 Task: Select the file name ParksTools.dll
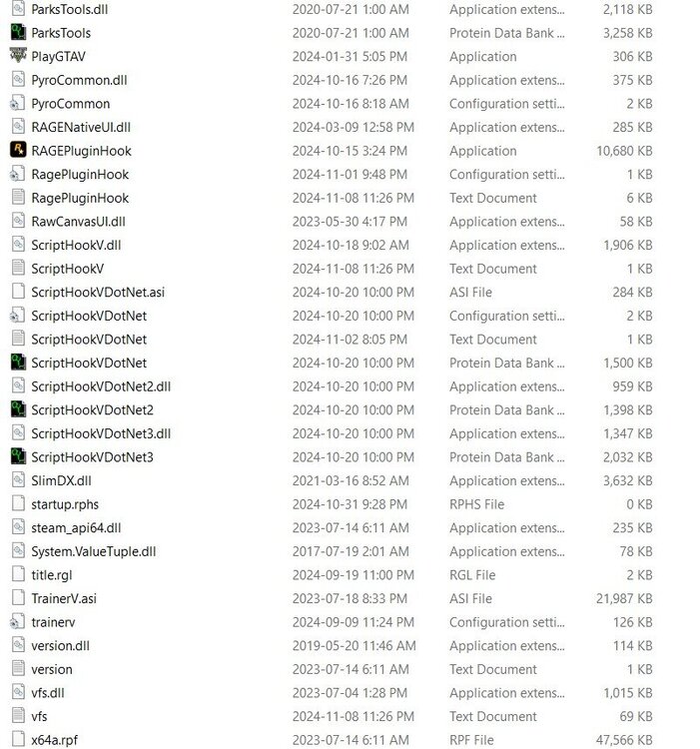click(x=70, y=9)
